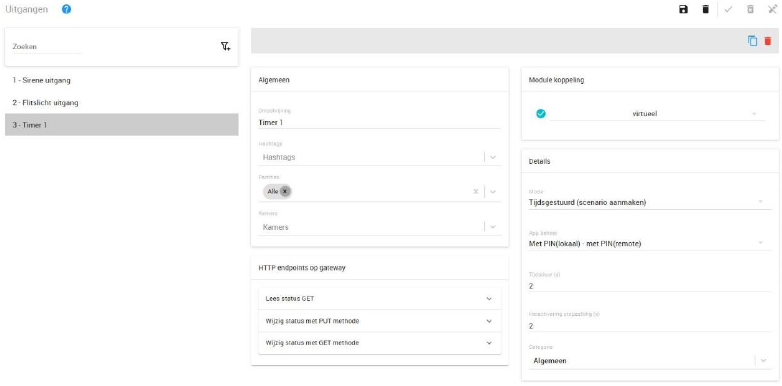This screenshot has height=386, width=782.
Task: Click the blue copy output icon
Action: click(752, 41)
